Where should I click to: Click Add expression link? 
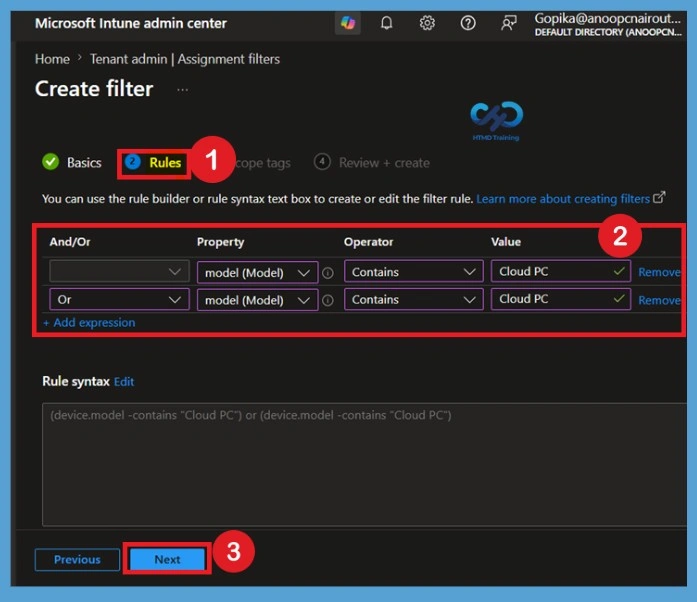point(89,322)
